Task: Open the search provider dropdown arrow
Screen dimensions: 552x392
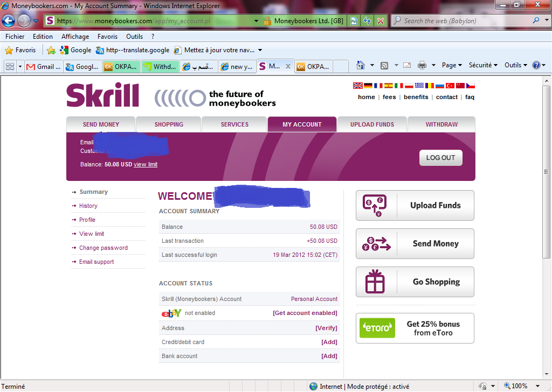Action: tap(547, 20)
